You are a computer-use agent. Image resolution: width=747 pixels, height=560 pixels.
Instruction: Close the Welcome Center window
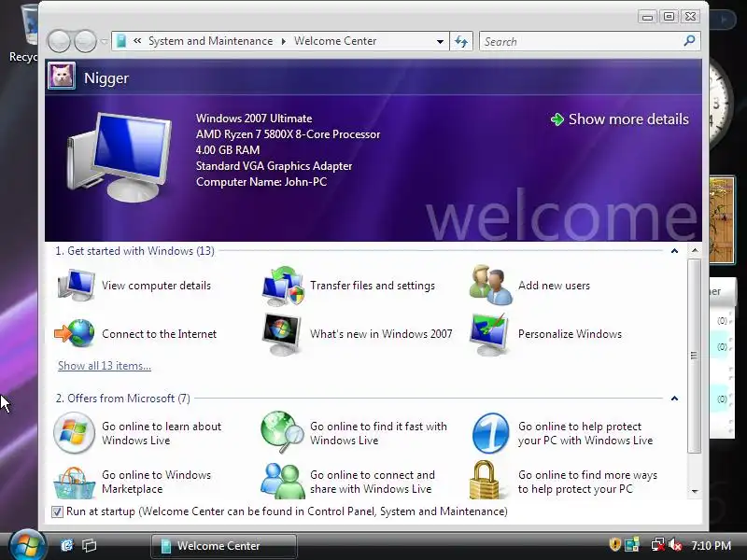point(690,17)
